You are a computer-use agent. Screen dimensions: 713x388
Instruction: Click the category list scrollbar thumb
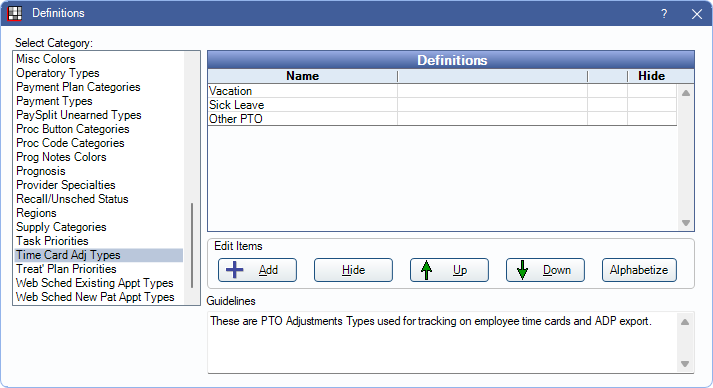click(192, 246)
